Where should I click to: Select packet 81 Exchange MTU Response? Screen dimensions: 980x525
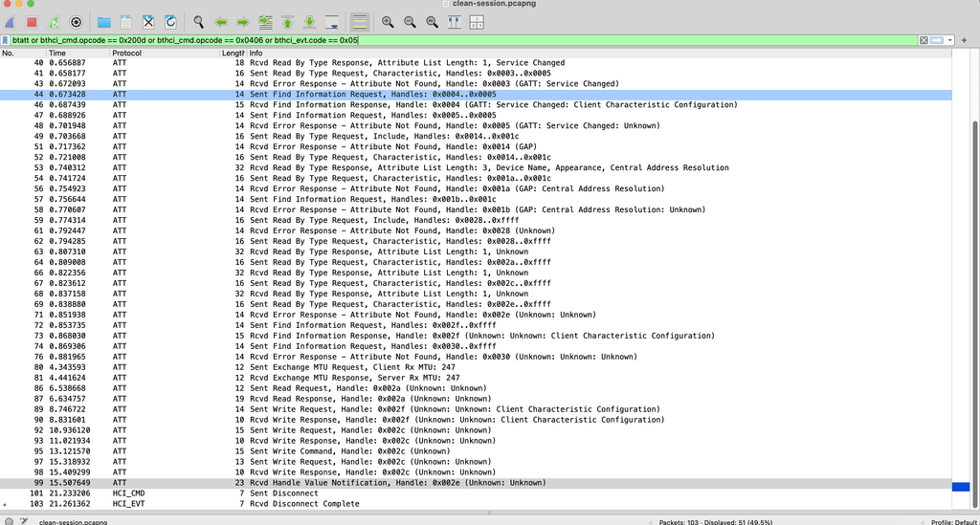click(x=476, y=378)
